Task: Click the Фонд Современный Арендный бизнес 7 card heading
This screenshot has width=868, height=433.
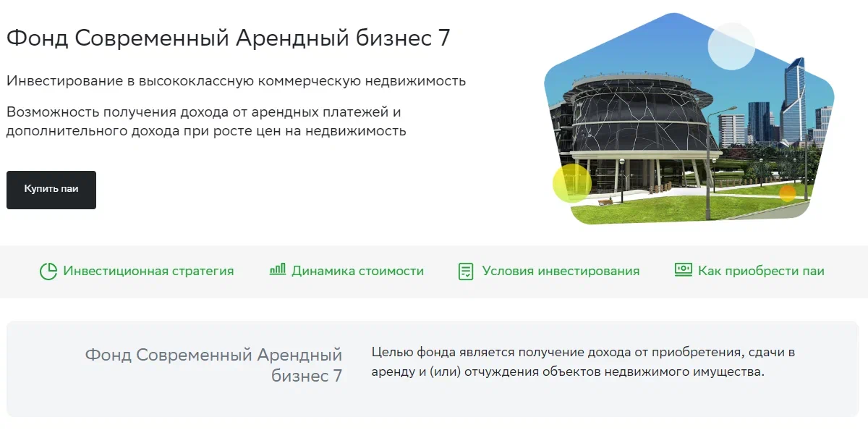Action: [214, 366]
